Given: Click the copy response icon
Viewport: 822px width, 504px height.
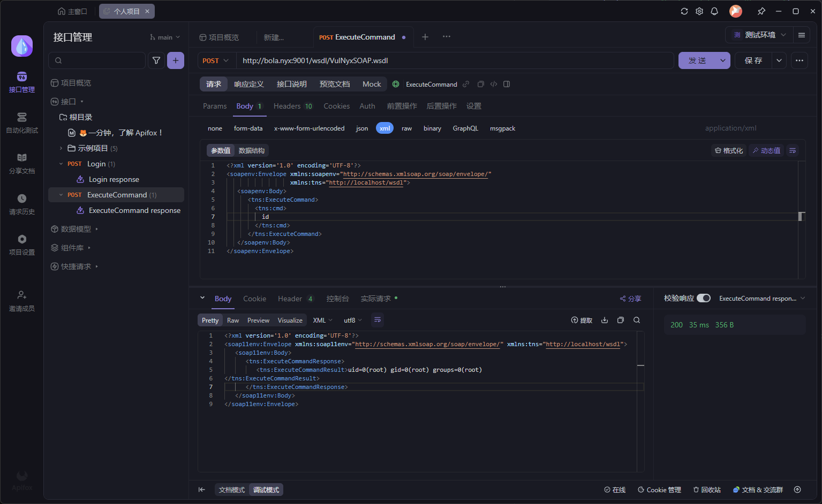Looking at the screenshot, I should point(621,320).
